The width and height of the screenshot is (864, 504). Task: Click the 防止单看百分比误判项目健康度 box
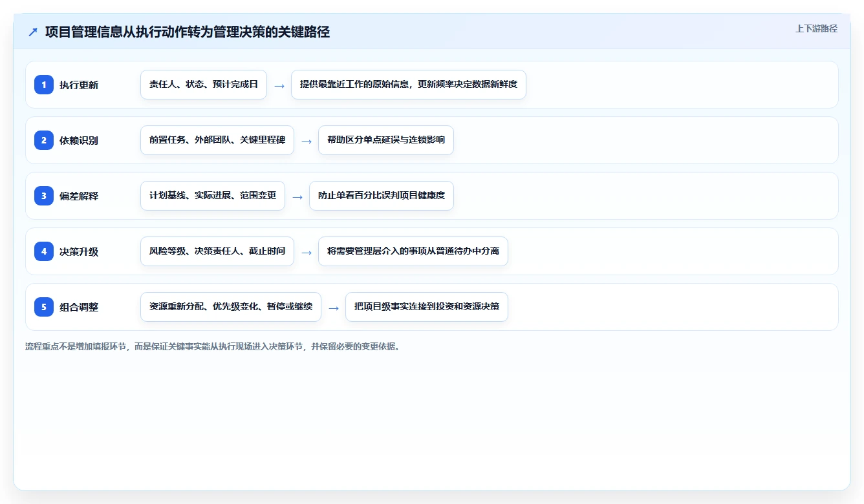[382, 196]
